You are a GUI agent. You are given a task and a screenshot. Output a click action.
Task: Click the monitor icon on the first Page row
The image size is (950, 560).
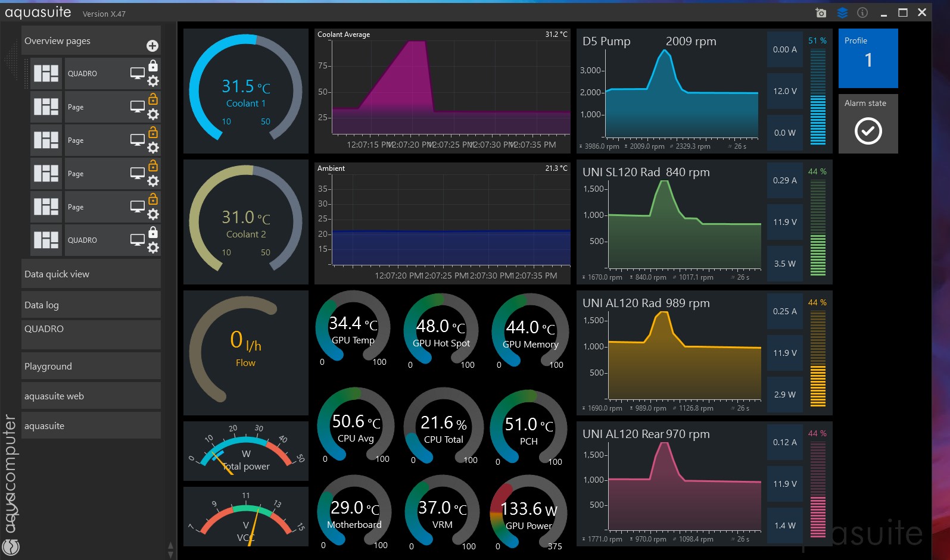pyautogui.click(x=138, y=107)
